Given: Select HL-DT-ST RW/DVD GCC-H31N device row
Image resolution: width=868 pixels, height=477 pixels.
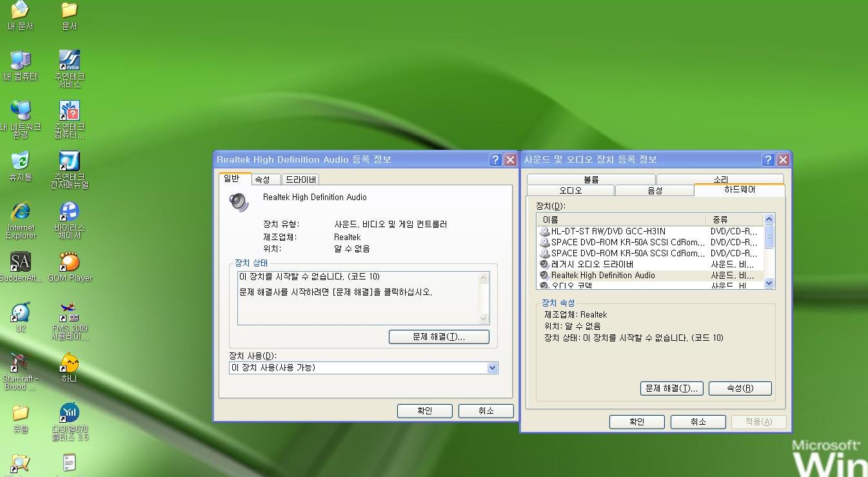Looking at the screenshot, I should click(651, 231).
